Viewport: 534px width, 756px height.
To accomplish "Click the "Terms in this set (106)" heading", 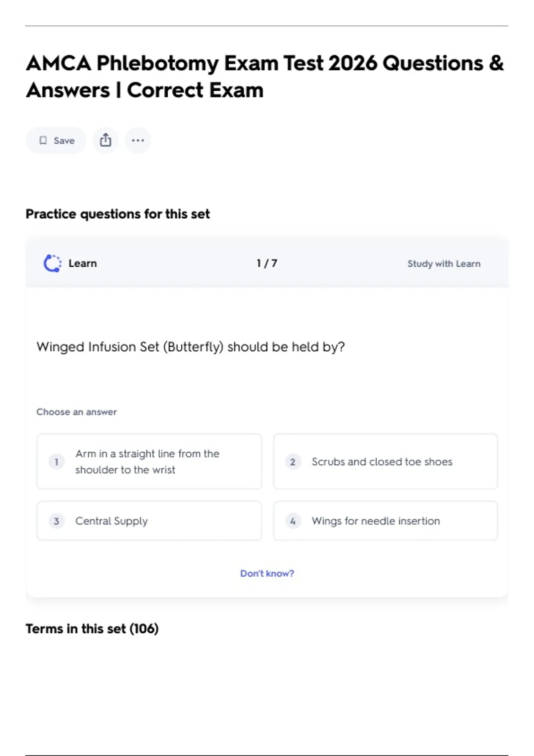I will 92,628.
